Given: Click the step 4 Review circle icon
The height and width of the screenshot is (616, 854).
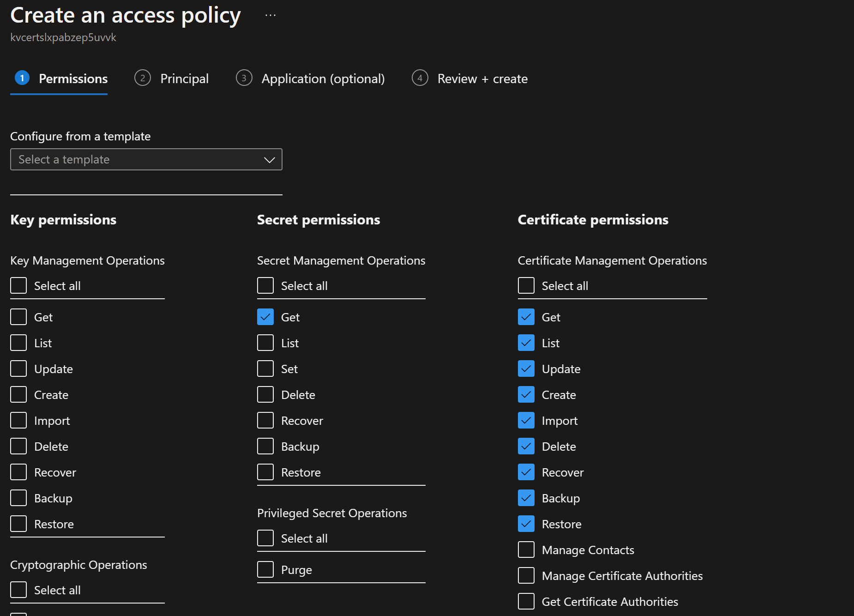Looking at the screenshot, I should click(420, 78).
